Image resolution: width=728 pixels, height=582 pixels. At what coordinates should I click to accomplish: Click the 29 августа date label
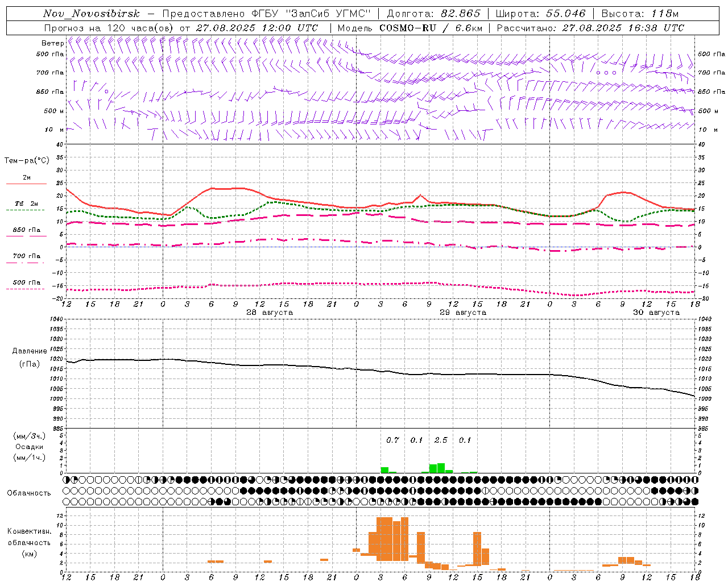pyautogui.click(x=463, y=313)
